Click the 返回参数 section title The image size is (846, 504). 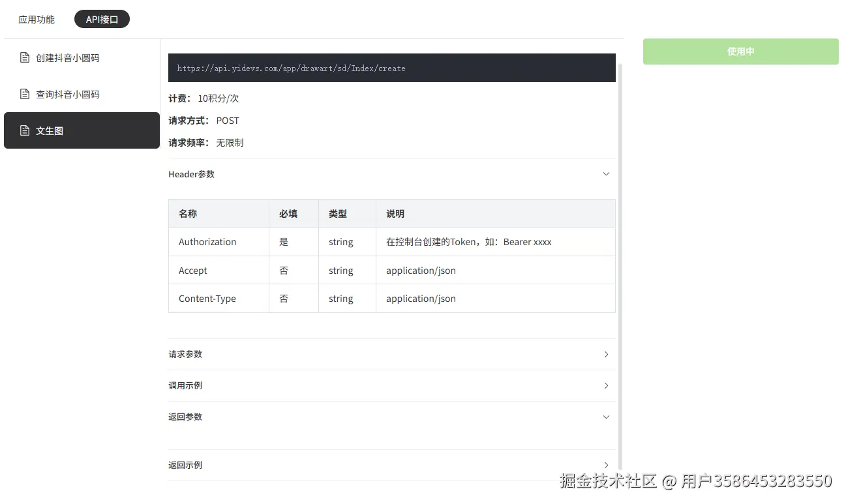[185, 417]
